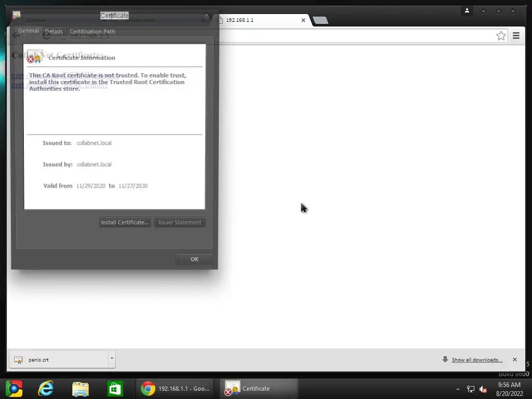Image resolution: width=532 pixels, height=399 pixels.
Task: Click Show all downloads link
Action: (x=477, y=360)
